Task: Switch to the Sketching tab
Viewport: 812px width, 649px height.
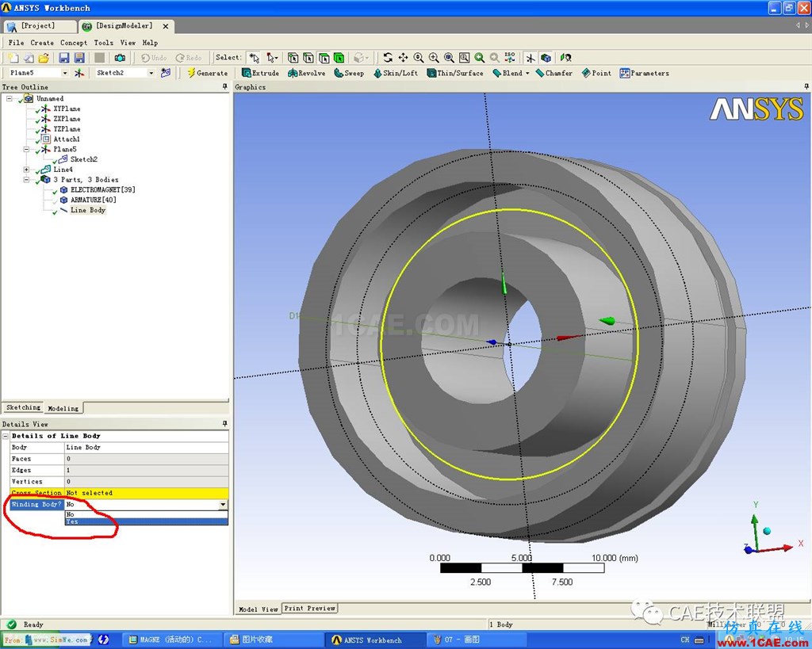Action: tap(23, 408)
